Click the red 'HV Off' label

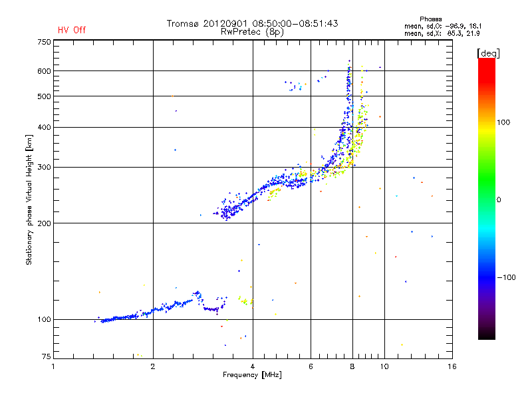(72, 30)
